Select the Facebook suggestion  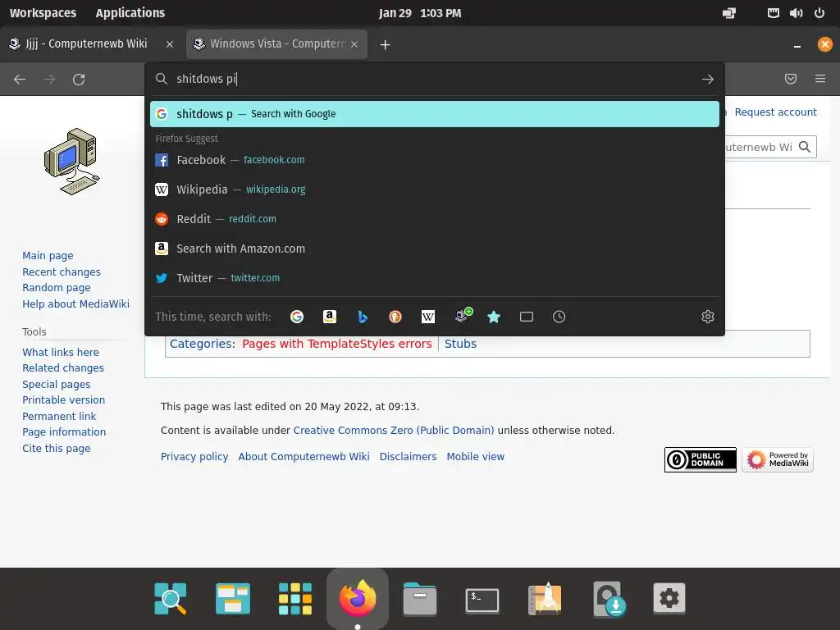(x=435, y=160)
